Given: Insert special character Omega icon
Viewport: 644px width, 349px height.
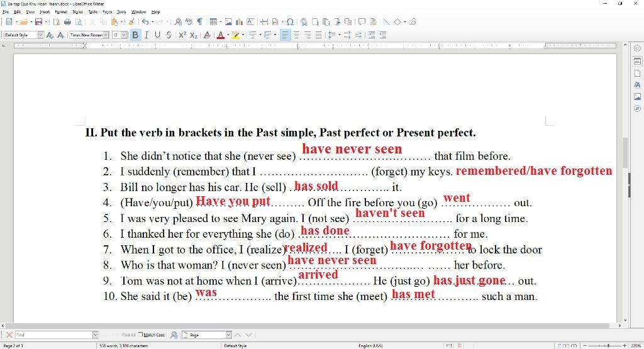Looking at the screenshot, I should click(x=290, y=22).
